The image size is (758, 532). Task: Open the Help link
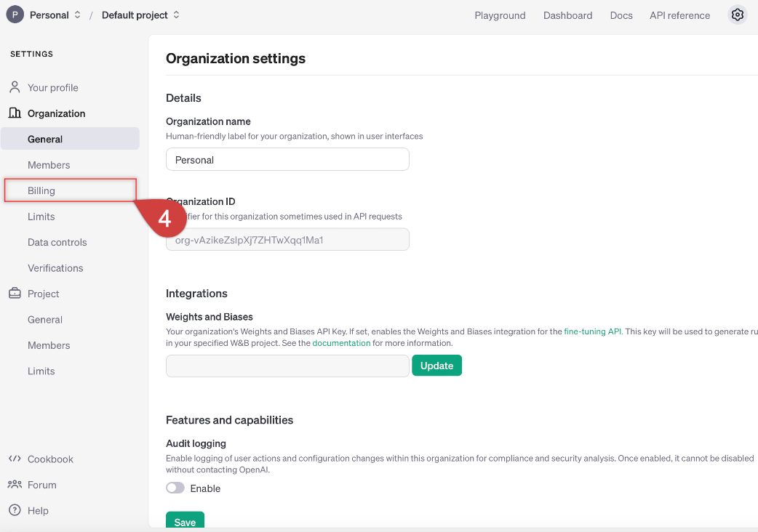[x=38, y=510]
